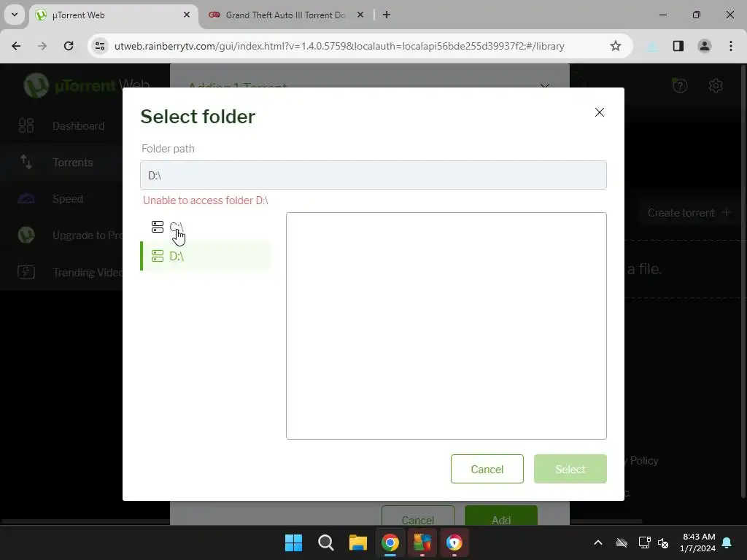Image resolution: width=747 pixels, height=560 pixels.
Task: Open the Chrome profile menu
Action: click(x=704, y=46)
